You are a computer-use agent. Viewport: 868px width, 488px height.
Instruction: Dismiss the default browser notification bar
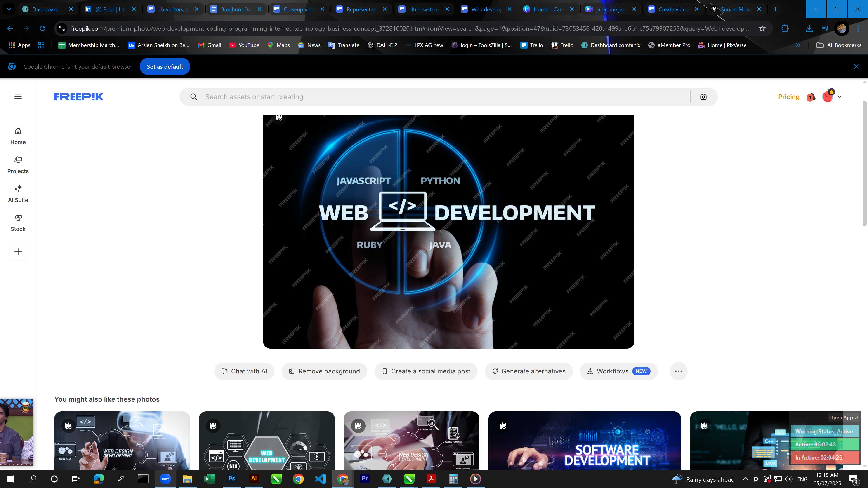(856, 67)
